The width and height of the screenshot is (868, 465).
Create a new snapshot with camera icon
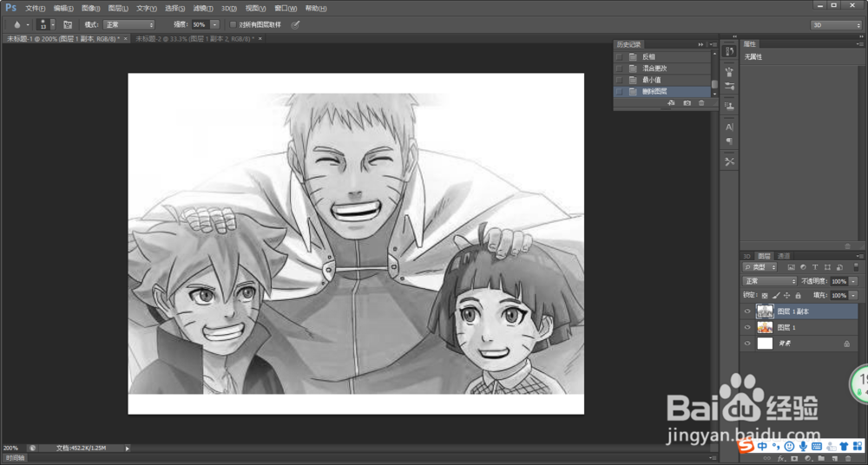[687, 103]
